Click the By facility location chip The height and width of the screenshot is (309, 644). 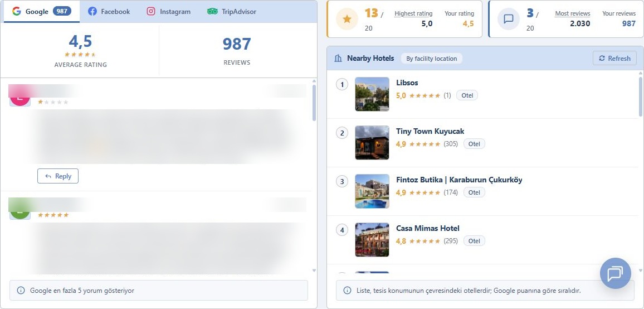pos(431,59)
